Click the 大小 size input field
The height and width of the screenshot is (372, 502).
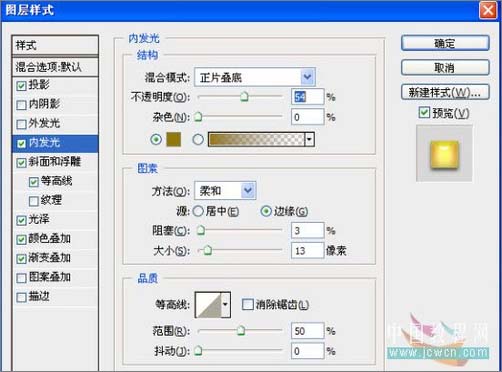tap(307, 250)
